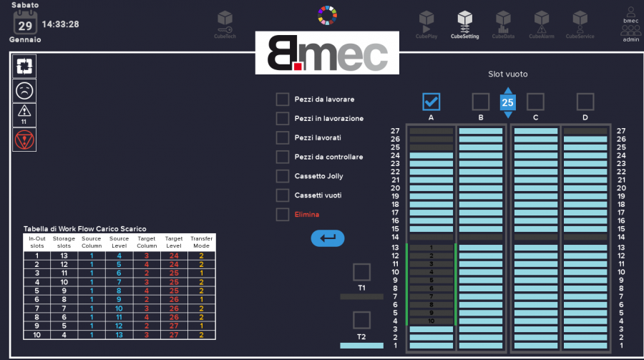Click the calendar date icon showing 29

tap(25, 23)
